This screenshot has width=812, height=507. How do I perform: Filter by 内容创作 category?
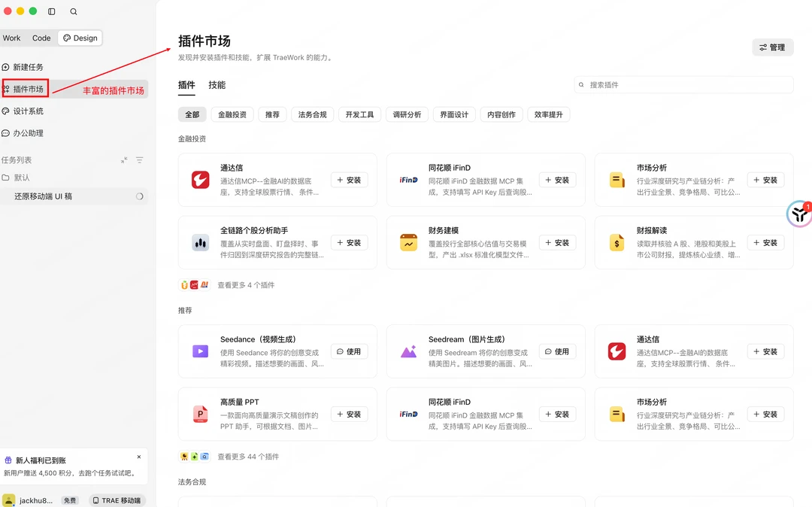[x=501, y=114]
